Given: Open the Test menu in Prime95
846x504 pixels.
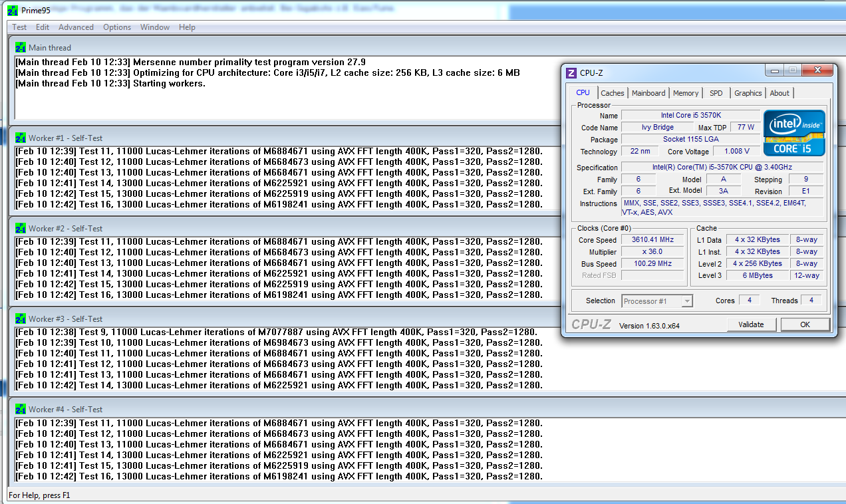Looking at the screenshot, I should [x=20, y=27].
